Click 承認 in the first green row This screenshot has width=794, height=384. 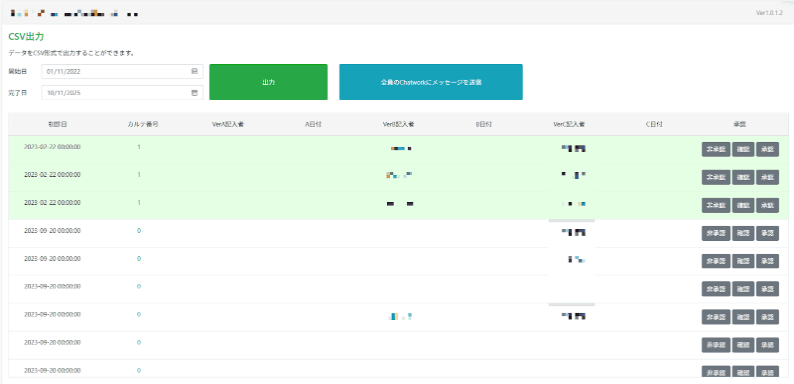point(768,149)
